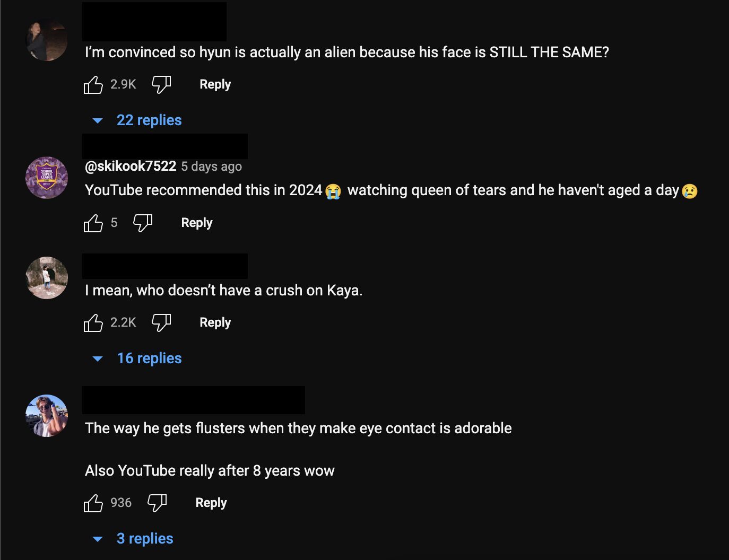Reply to @skikook7522's comment
Screen dimensions: 729x560
[197, 223]
